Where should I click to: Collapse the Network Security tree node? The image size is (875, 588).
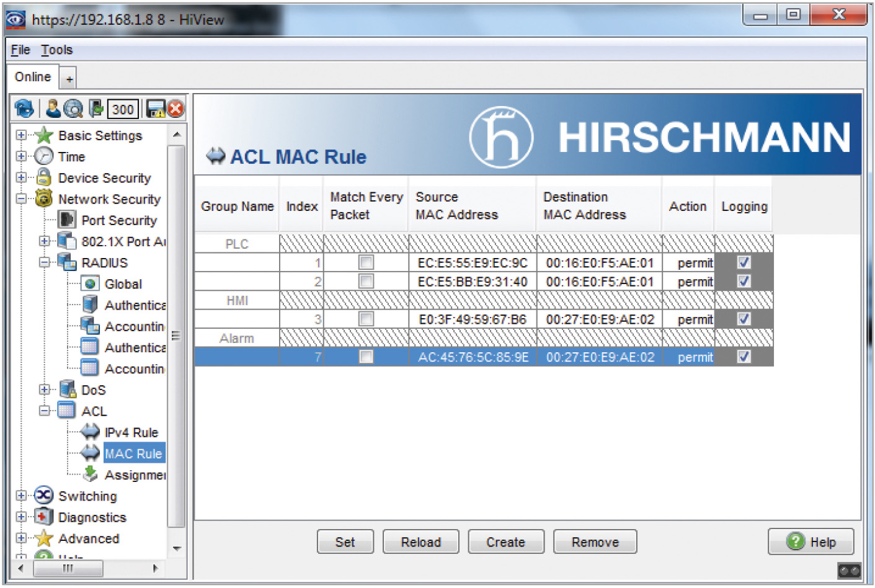point(21,198)
